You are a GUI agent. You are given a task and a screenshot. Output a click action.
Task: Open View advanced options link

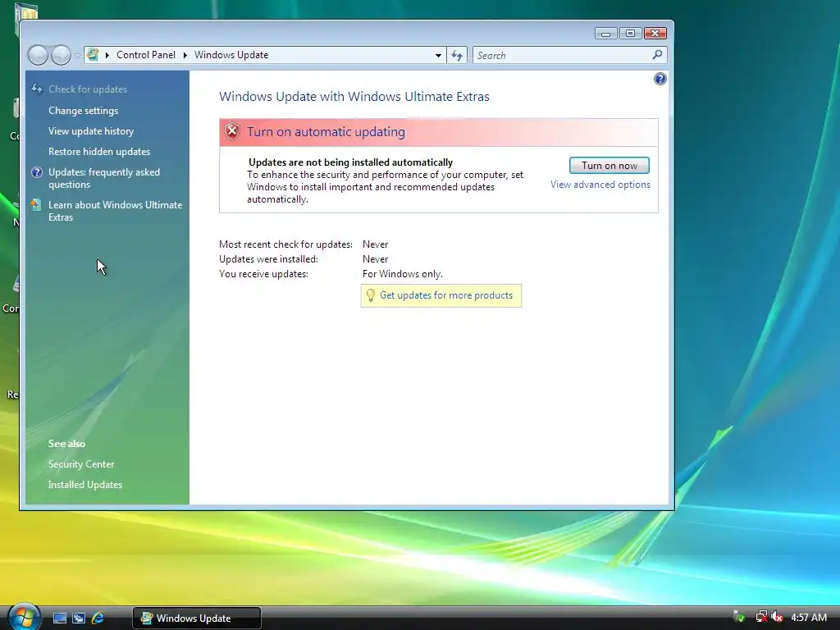pyautogui.click(x=600, y=185)
